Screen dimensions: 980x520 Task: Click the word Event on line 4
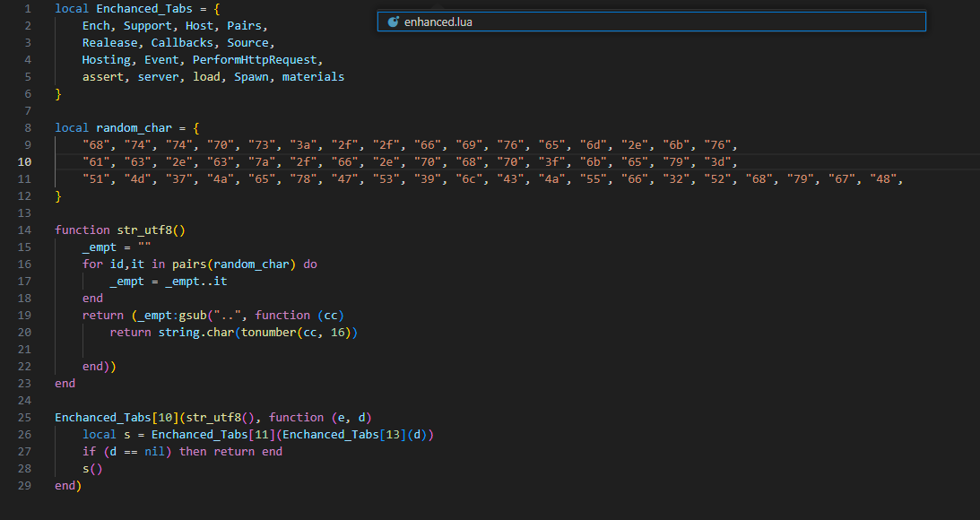tap(161, 59)
